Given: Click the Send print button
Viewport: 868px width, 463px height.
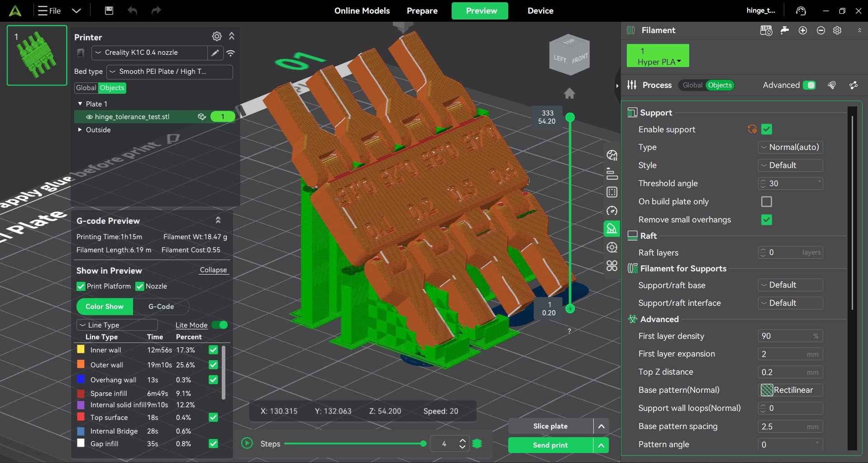Looking at the screenshot, I should 550,445.
